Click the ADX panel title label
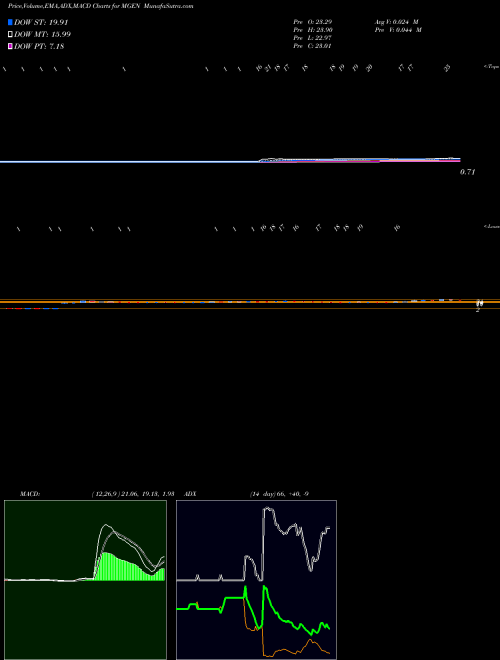 [191, 494]
